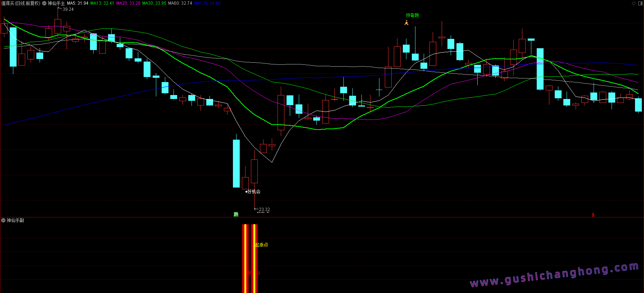Open the 神仙手主 indicator dropdown arrow

pyautogui.click(x=44, y=3)
